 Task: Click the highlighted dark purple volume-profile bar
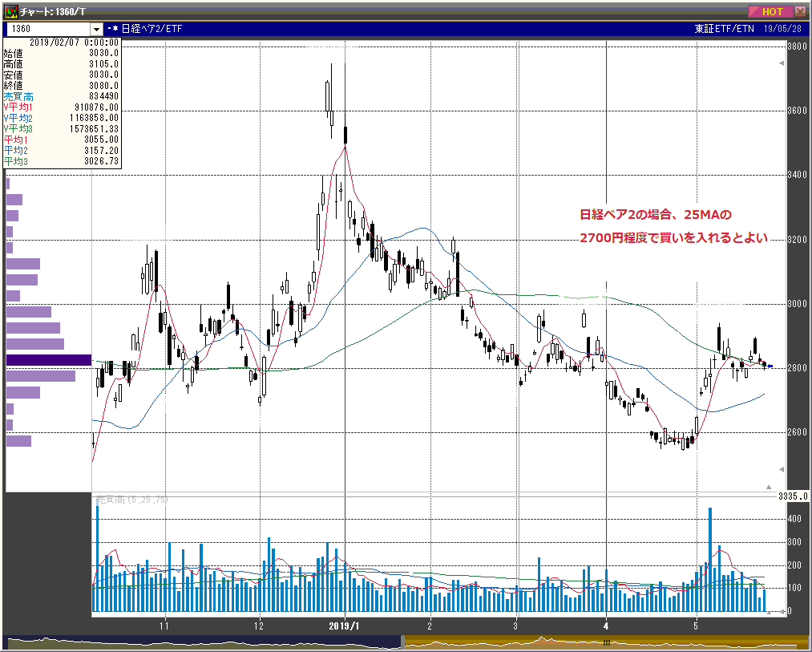tap(49, 360)
